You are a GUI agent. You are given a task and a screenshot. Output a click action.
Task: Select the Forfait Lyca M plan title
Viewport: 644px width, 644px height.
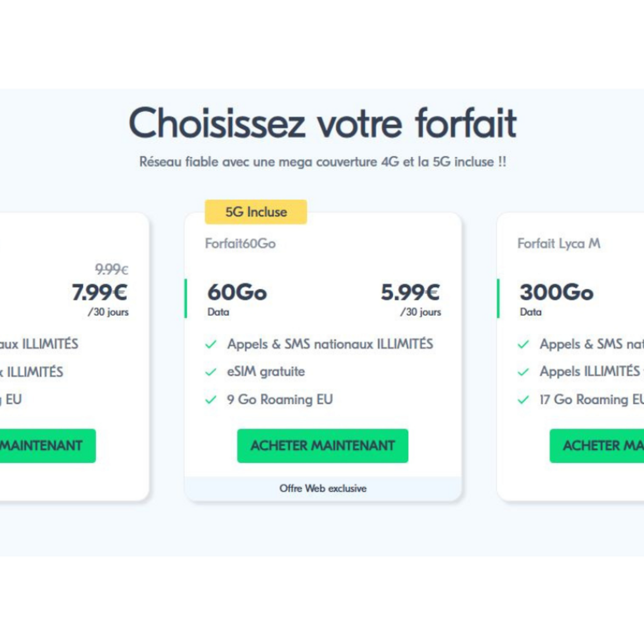(559, 244)
